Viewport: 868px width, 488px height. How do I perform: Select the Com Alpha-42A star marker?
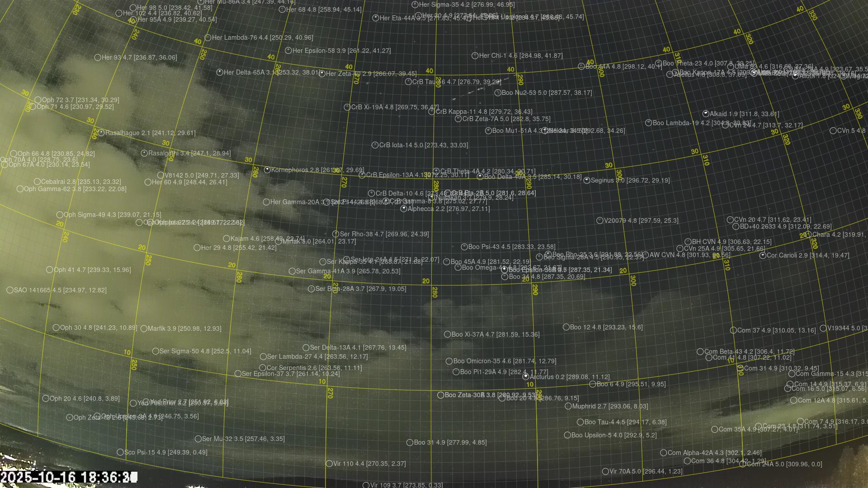(x=664, y=453)
